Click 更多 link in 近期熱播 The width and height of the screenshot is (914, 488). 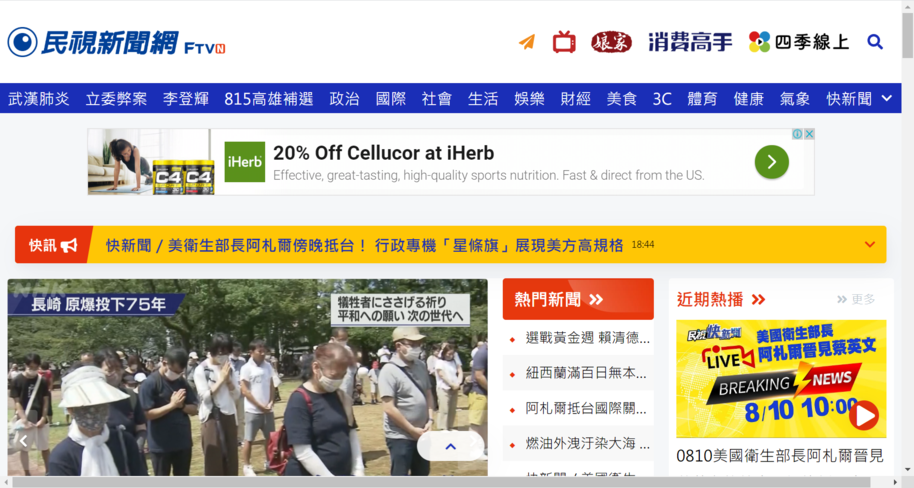click(856, 300)
